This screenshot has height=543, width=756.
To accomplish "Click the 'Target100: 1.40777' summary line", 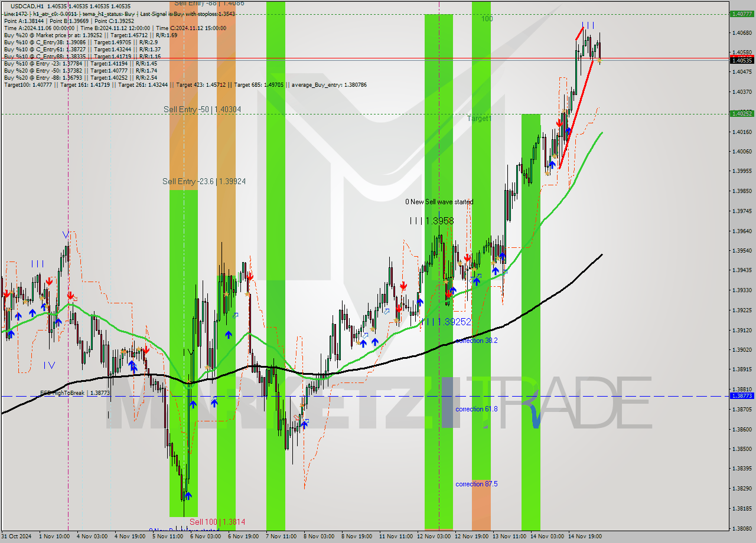I will pos(185,84).
